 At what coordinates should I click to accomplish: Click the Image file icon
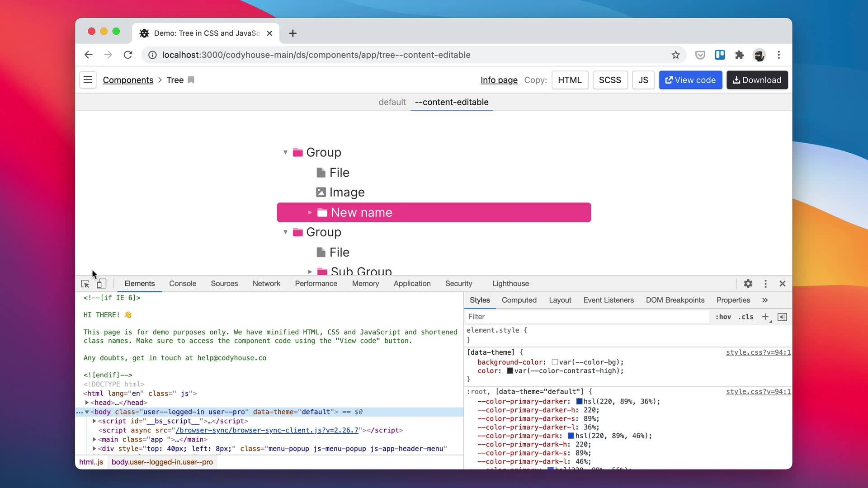pos(321,192)
